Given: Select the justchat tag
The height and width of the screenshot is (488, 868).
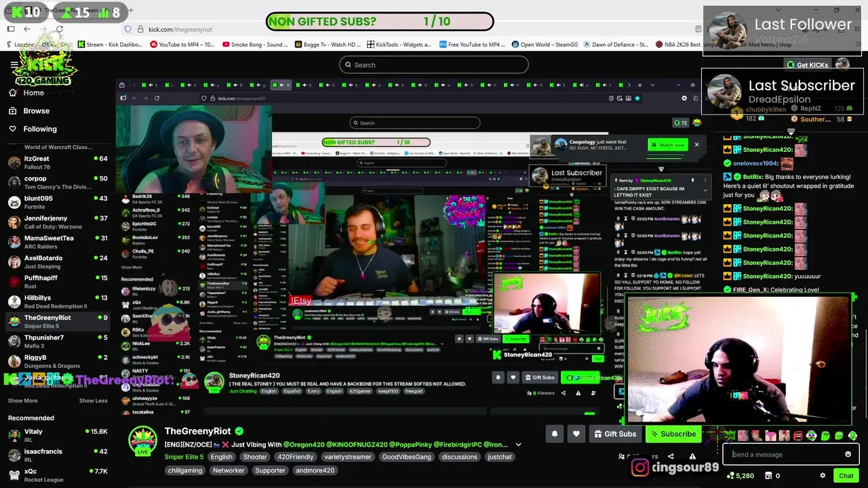Looking at the screenshot, I should pyautogui.click(x=500, y=457).
